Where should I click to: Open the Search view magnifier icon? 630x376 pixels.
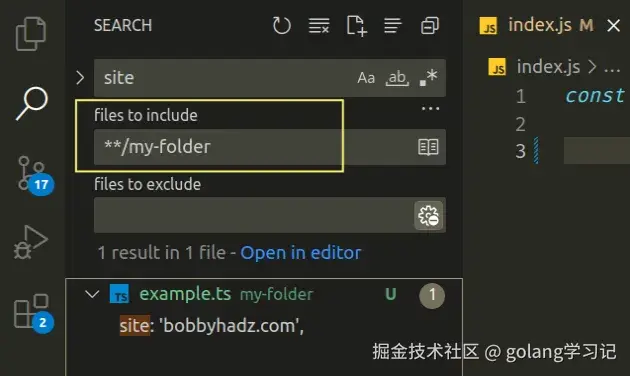coord(32,103)
